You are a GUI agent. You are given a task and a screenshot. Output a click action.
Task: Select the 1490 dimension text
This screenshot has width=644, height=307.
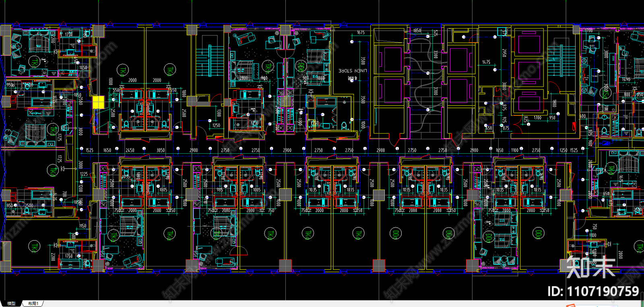(626, 79)
